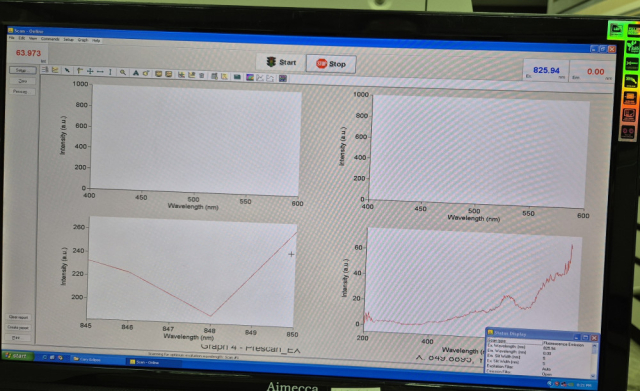Click the Status Display vertical scrollbar
The height and width of the screenshot is (391, 640).
[x=594, y=360]
